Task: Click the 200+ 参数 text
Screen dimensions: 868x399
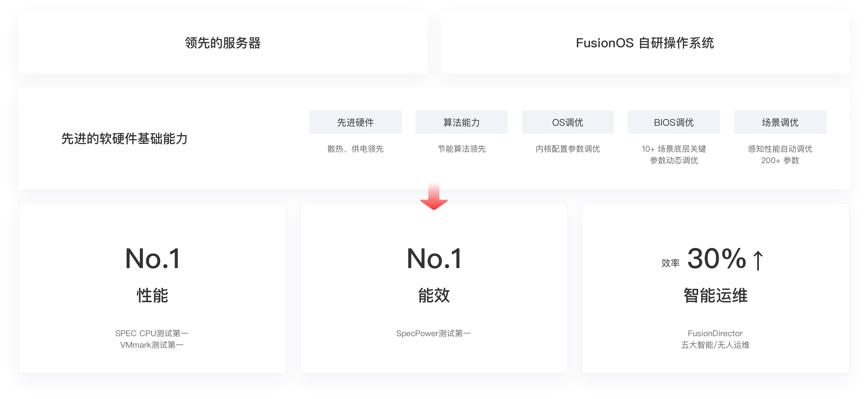Action: pos(780,160)
